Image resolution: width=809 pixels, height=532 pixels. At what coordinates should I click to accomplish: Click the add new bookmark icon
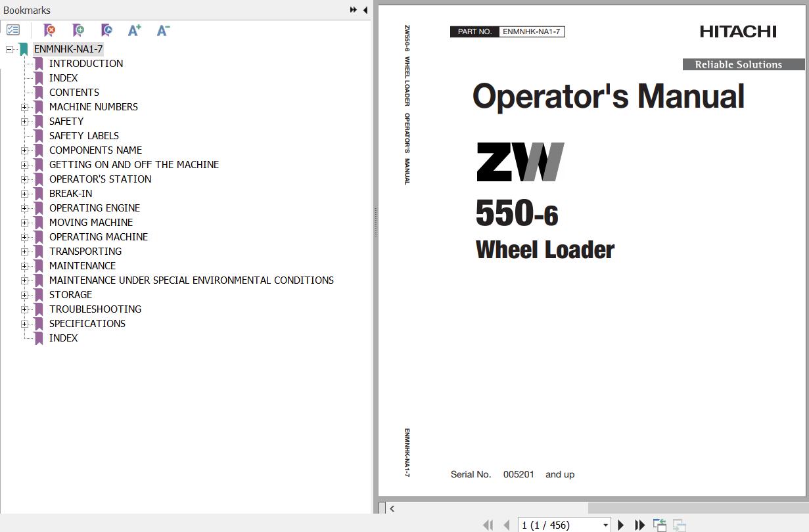coord(78,30)
